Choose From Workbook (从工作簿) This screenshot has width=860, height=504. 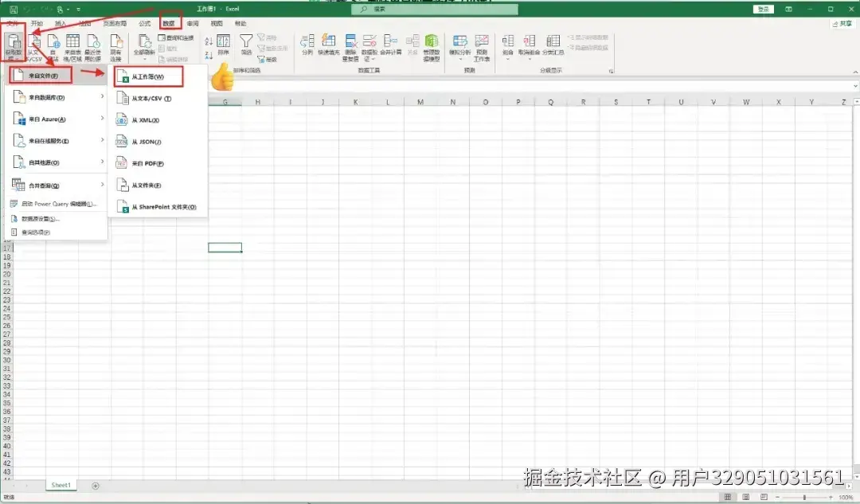point(158,76)
